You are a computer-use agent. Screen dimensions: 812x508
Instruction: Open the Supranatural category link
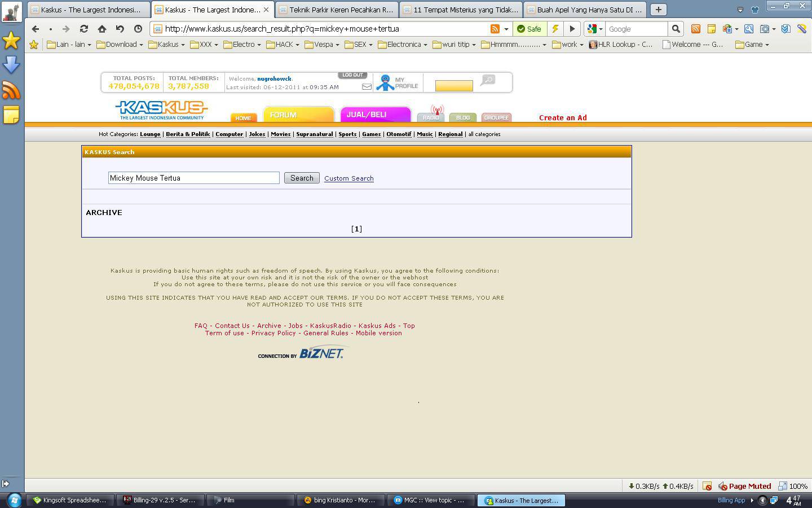coord(315,134)
